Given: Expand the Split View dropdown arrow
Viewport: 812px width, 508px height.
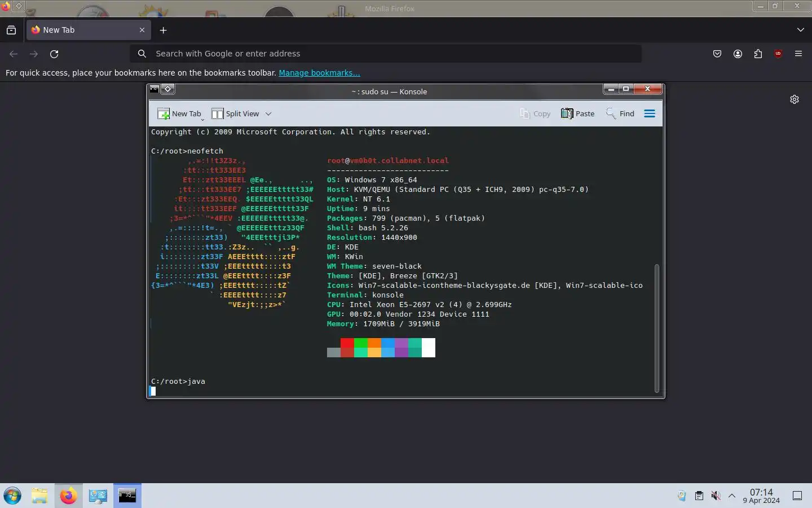Looking at the screenshot, I should pos(268,113).
